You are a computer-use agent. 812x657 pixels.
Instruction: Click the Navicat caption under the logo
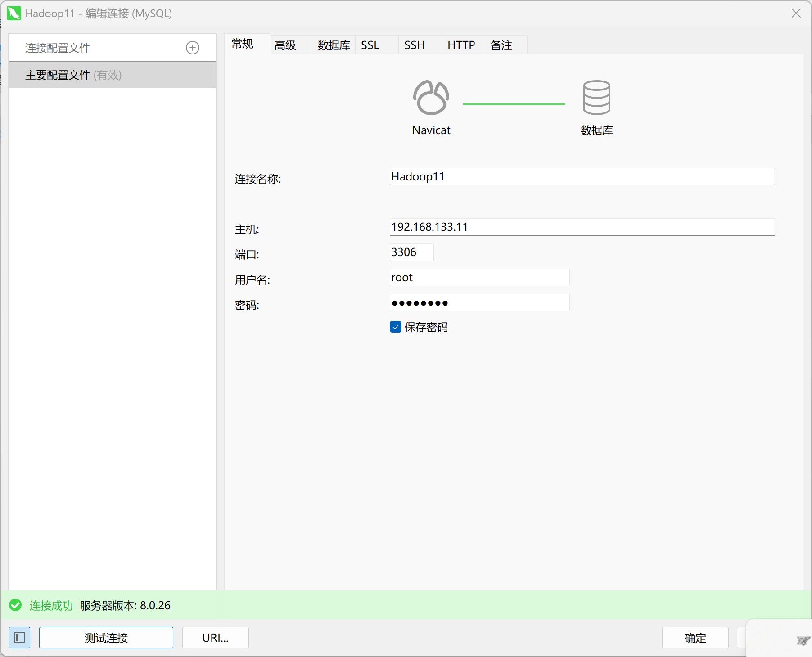point(431,130)
